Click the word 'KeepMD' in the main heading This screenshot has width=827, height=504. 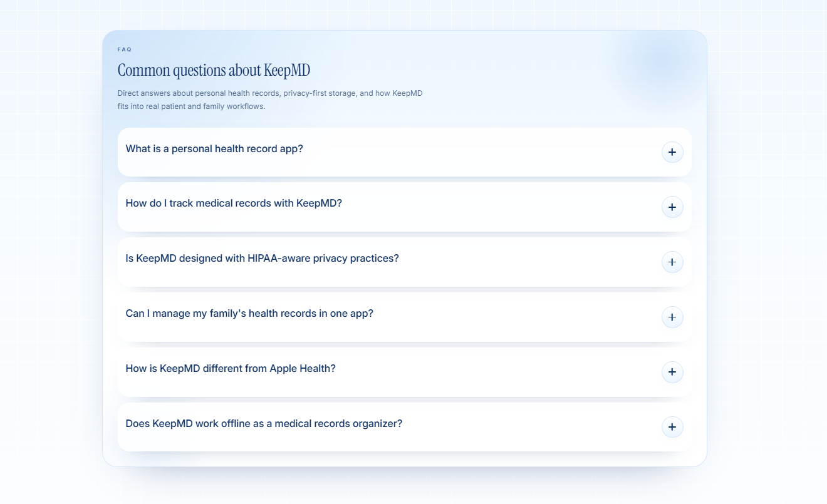pos(287,70)
